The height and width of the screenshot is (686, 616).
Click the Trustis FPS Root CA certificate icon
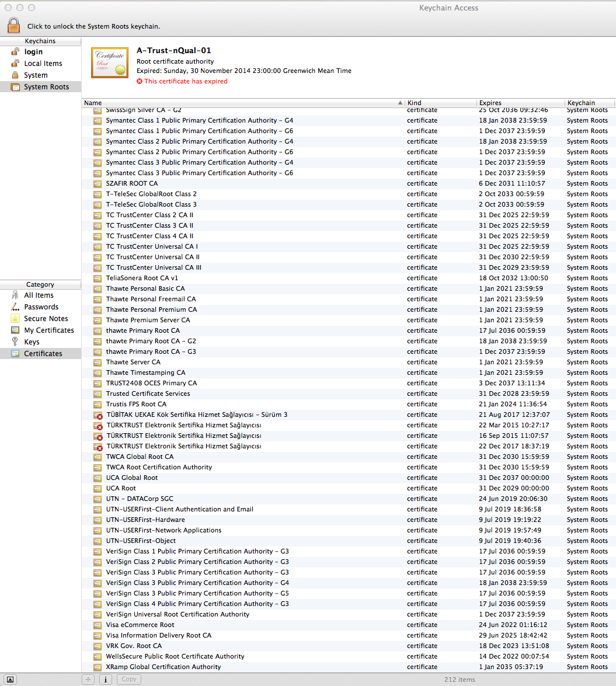point(98,404)
